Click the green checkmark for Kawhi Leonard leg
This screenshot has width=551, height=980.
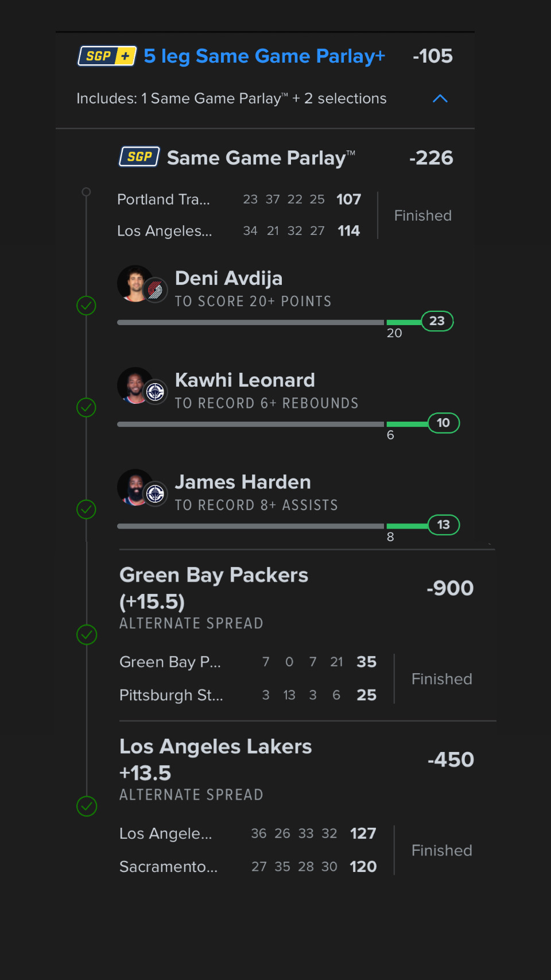click(x=86, y=407)
